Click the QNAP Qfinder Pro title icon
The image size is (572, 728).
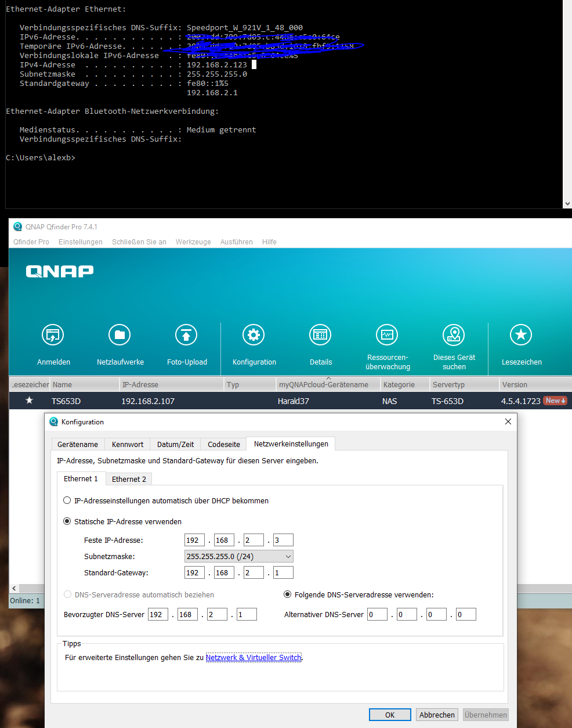17,226
